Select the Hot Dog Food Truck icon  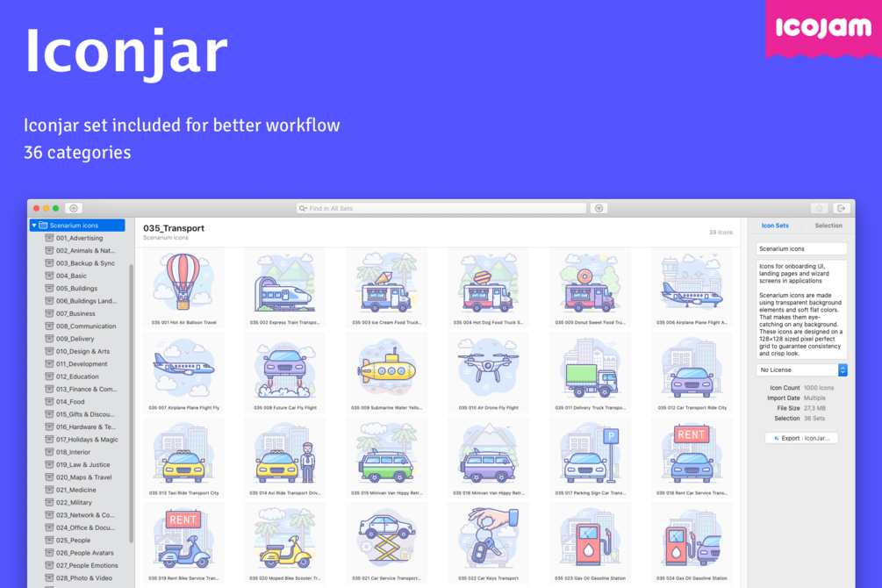click(488, 288)
